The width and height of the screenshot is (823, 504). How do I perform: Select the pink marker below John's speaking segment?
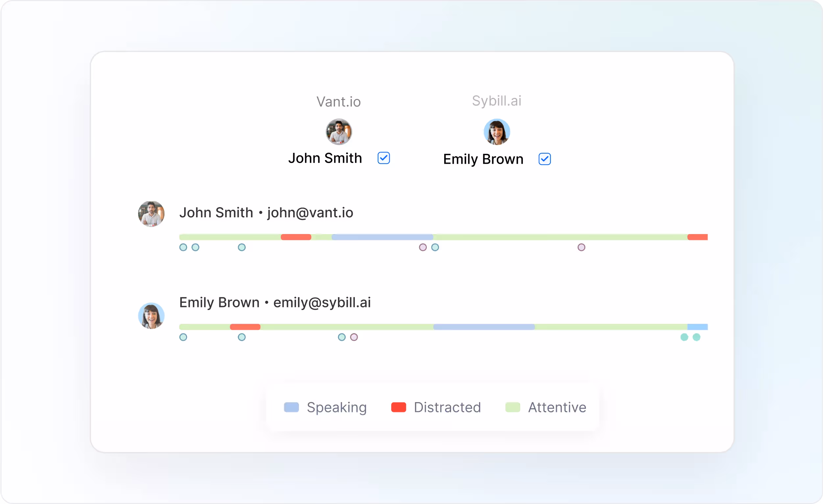[423, 248]
